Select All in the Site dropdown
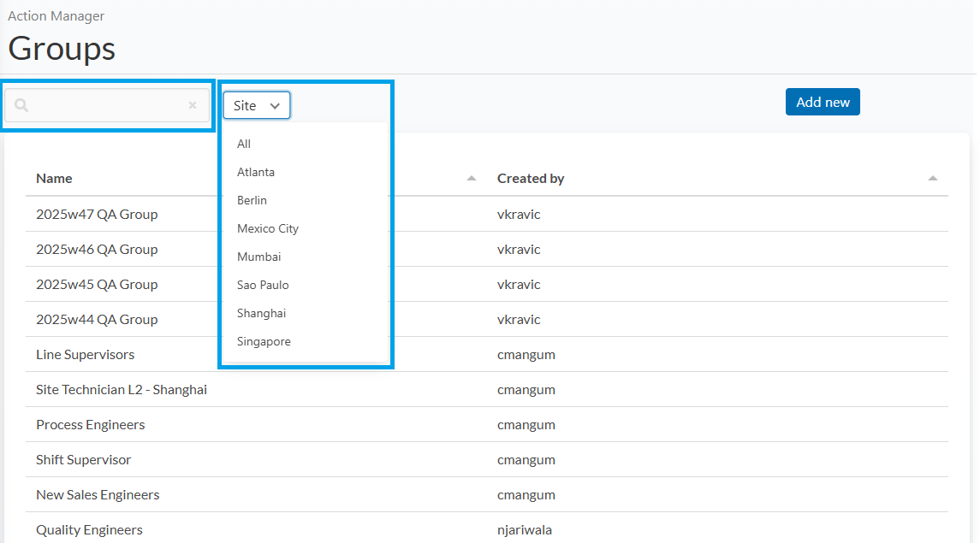 point(244,144)
